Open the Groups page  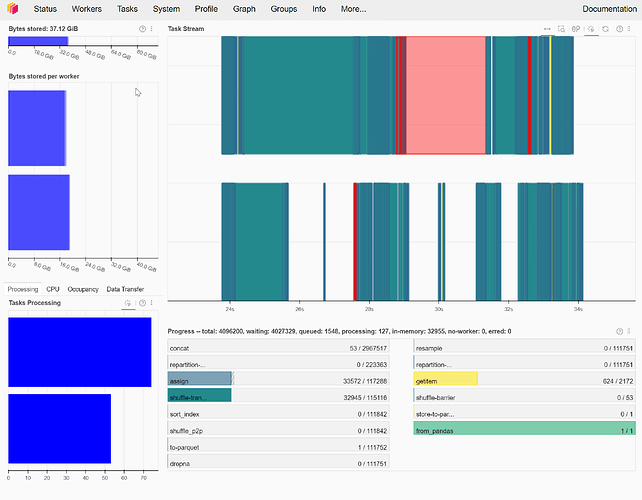coord(284,9)
